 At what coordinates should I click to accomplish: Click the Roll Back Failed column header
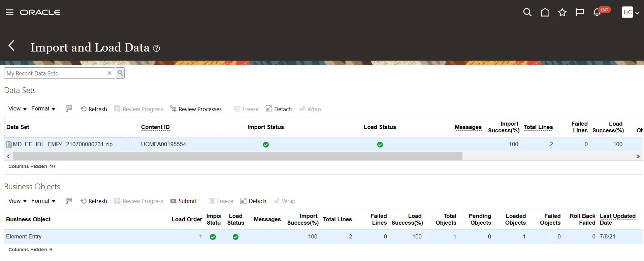tap(583, 219)
